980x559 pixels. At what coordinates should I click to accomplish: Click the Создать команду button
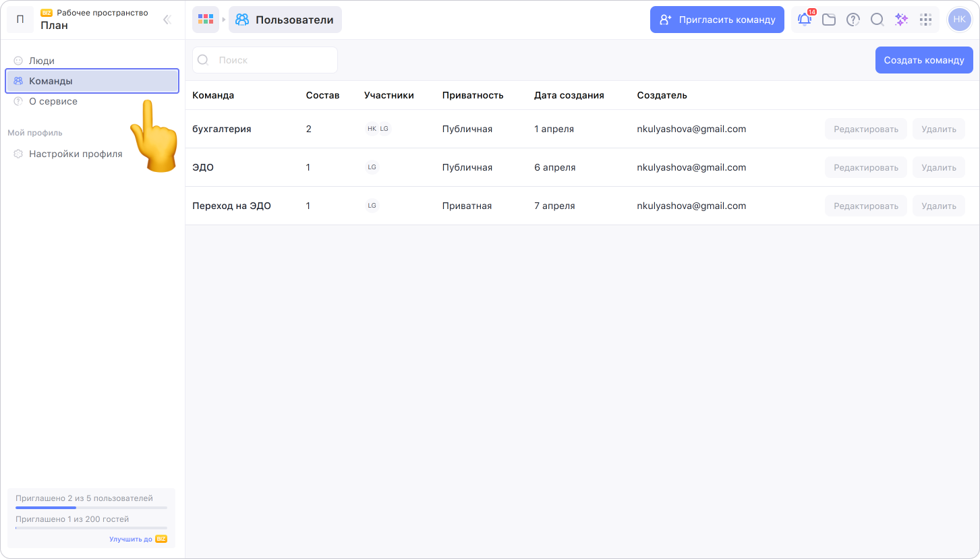coord(924,60)
